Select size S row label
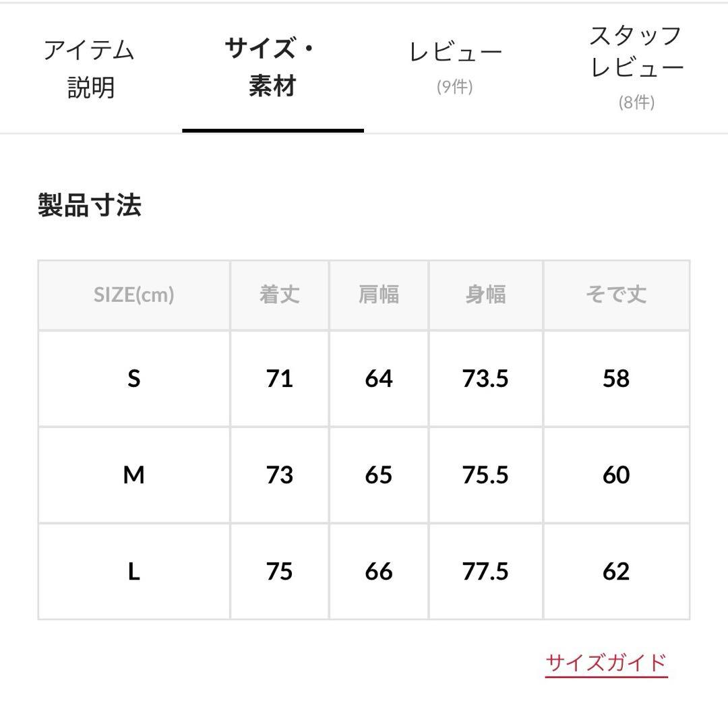 coord(135,379)
